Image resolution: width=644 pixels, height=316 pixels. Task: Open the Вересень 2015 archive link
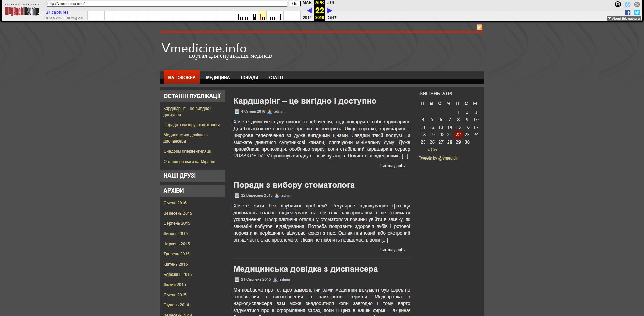tap(178, 213)
